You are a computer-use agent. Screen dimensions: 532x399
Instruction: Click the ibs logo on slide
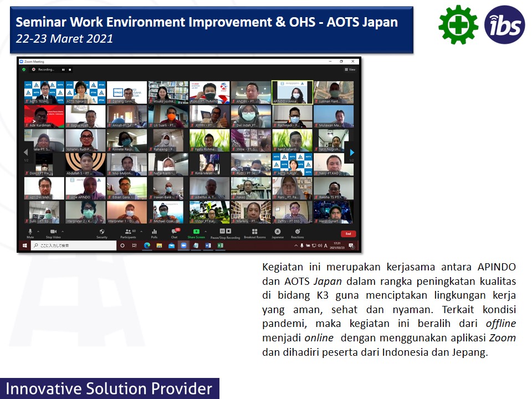[504, 25]
